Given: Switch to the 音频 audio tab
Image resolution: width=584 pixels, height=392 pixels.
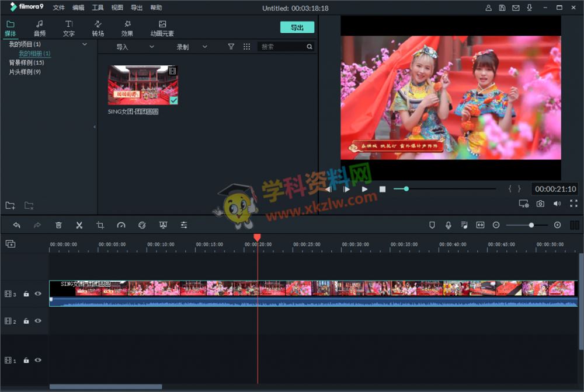Looking at the screenshot, I should (40, 28).
